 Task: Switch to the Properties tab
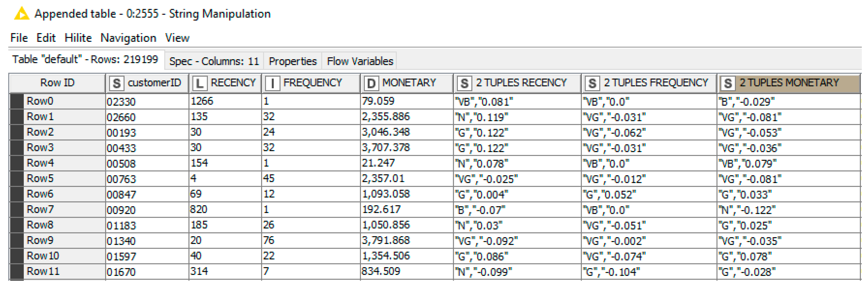tap(293, 61)
